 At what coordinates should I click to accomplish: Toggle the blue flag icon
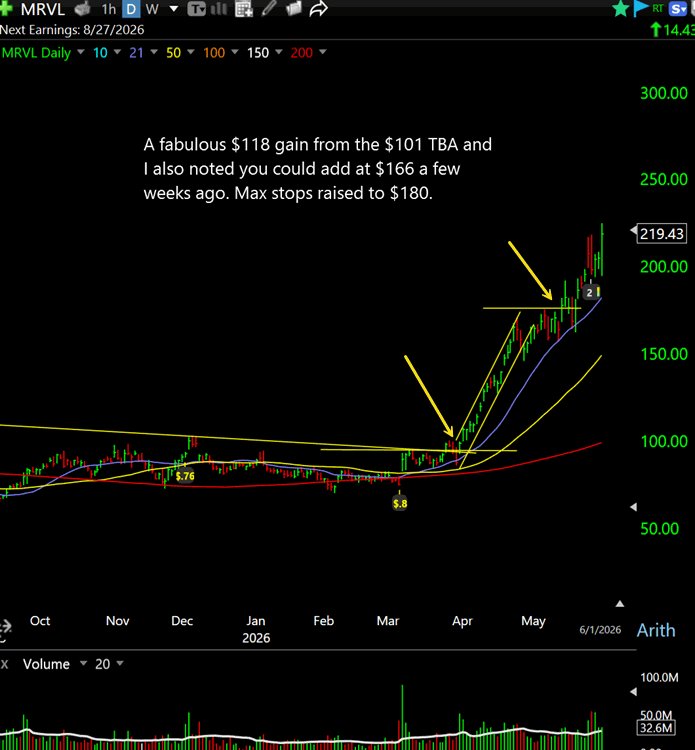(640, 8)
